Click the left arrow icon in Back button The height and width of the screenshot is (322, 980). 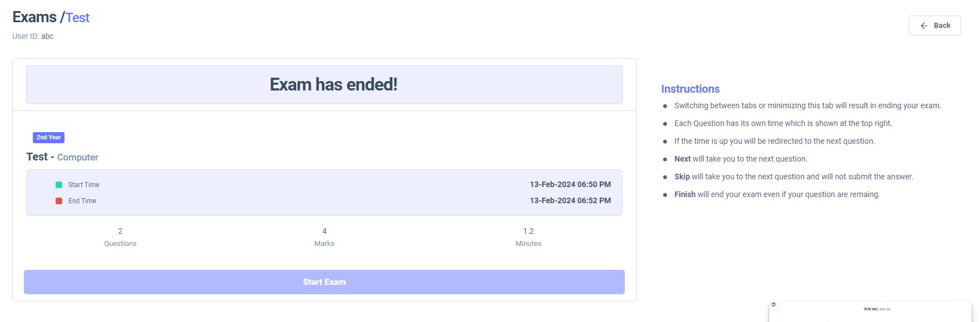924,26
